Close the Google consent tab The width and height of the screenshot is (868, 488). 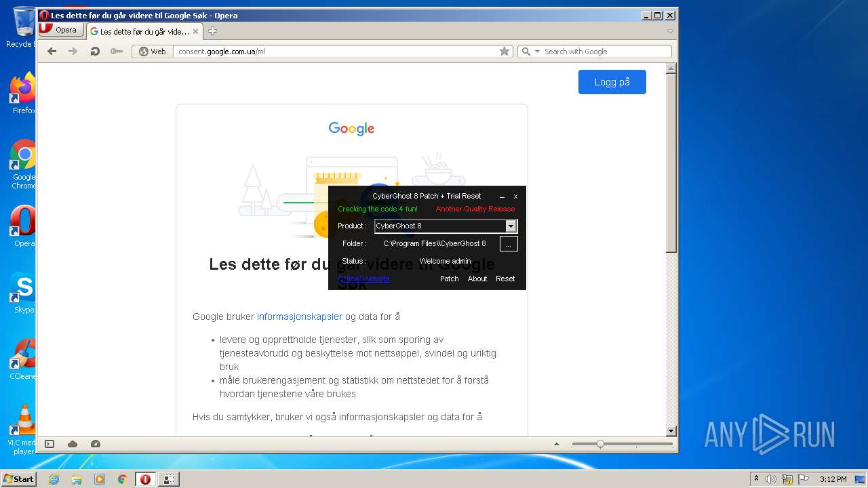click(195, 31)
